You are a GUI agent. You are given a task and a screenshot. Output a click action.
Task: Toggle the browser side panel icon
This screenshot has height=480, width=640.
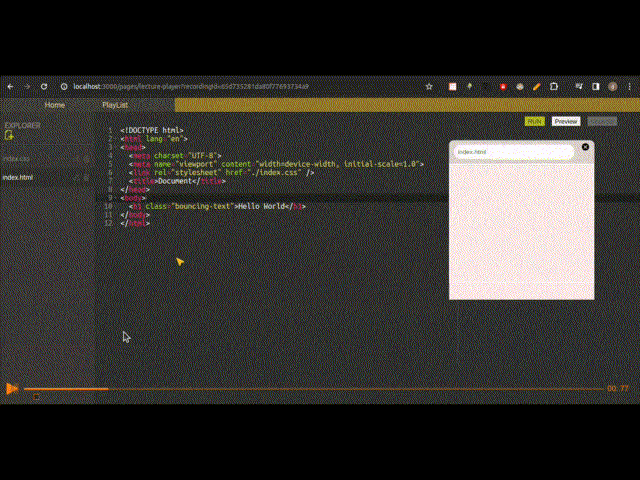596,87
